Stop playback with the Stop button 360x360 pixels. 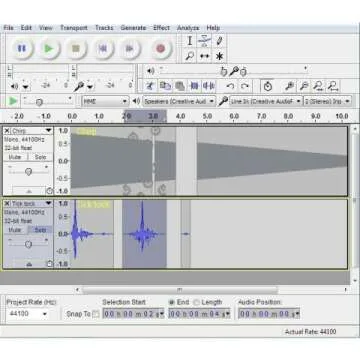(x=76, y=49)
